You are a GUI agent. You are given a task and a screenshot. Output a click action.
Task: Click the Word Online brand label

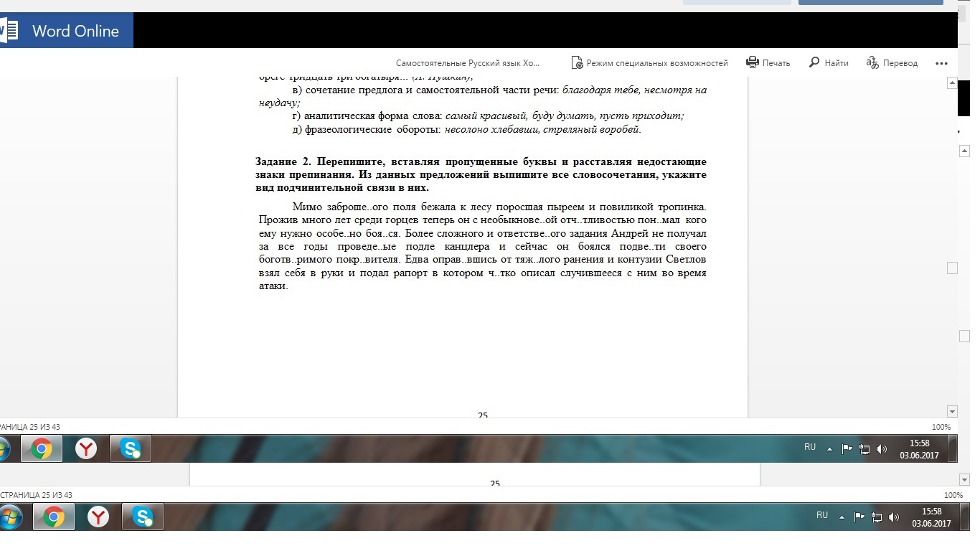coord(75,31)
